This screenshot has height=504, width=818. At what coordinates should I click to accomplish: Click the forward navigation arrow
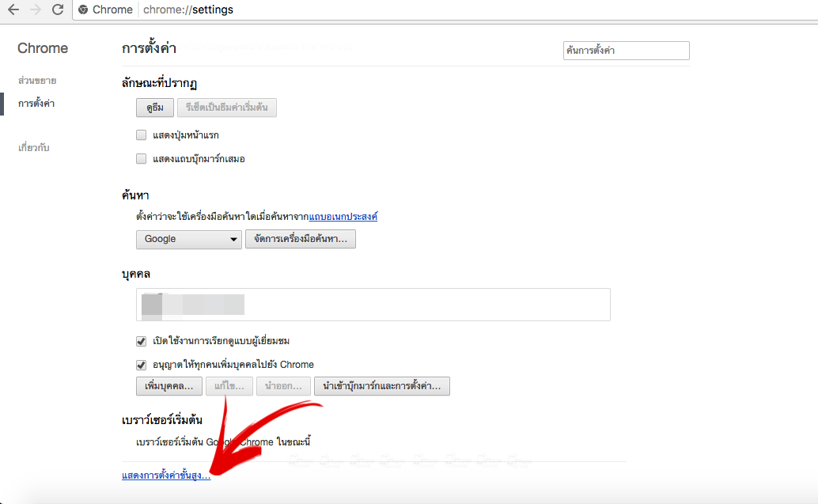click(x=35, y=10)
